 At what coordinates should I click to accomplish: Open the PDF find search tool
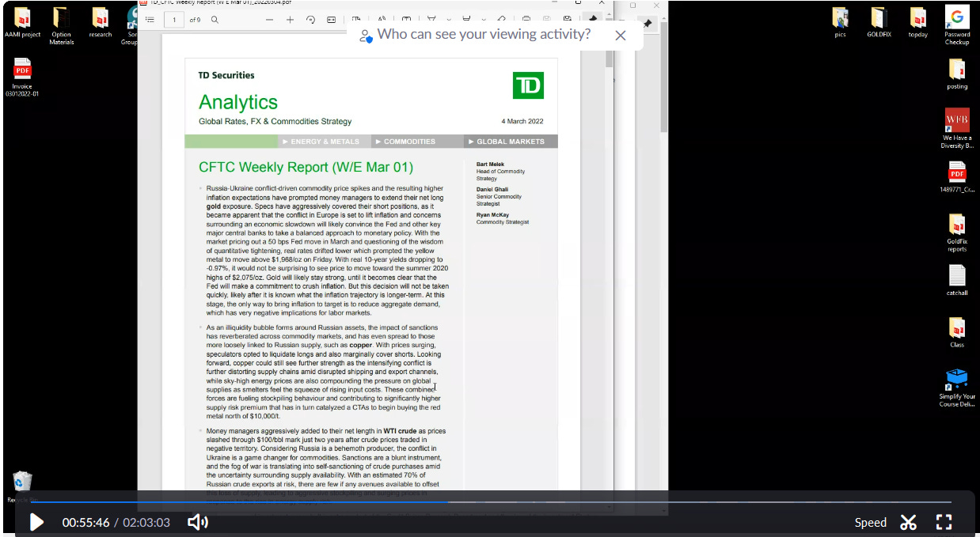[x=215, y=20]
